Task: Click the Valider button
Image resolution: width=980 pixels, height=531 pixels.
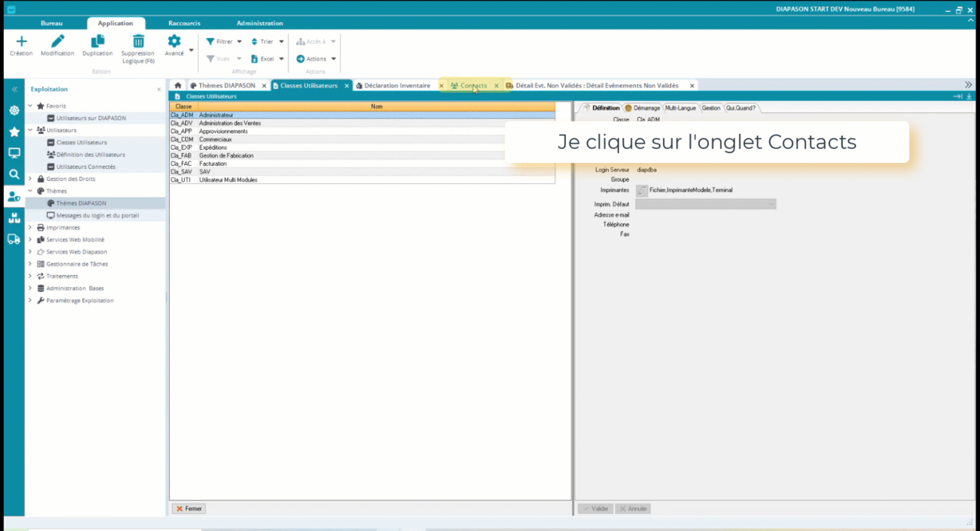Action: point(595,509)
